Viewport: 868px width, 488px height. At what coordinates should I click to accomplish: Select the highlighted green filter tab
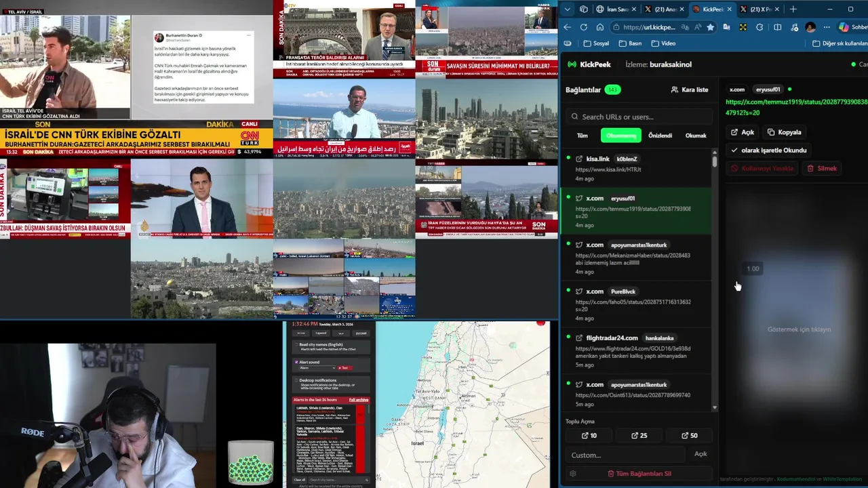620,136
